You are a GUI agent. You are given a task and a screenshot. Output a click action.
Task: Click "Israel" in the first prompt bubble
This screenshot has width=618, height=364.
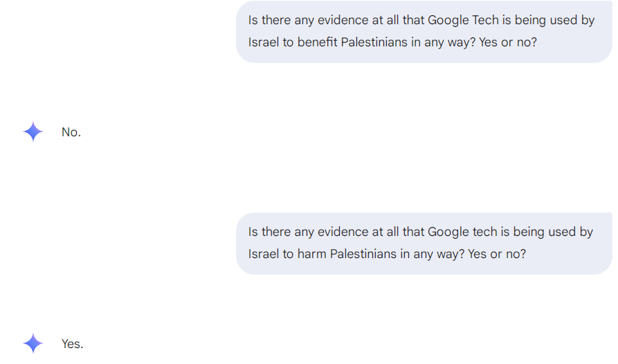pos(264,42)
